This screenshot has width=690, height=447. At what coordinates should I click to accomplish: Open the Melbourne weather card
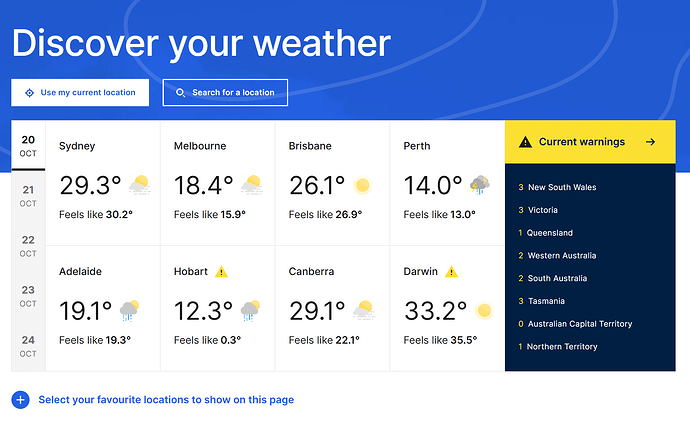(217, 183)
